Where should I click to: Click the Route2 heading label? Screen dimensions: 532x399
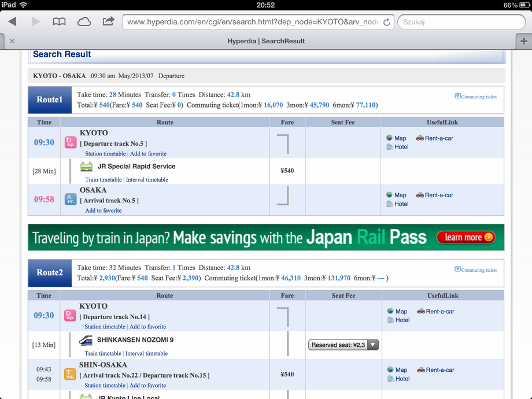[50, 273]
